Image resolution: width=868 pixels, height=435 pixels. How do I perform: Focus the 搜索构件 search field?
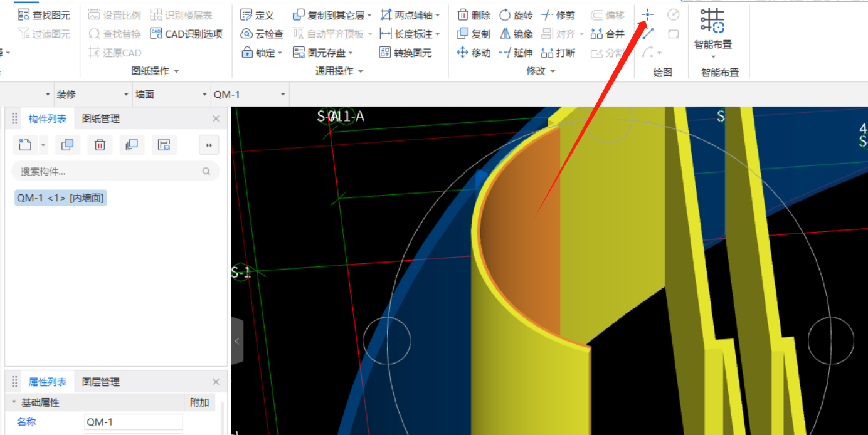tap(116, 171)
